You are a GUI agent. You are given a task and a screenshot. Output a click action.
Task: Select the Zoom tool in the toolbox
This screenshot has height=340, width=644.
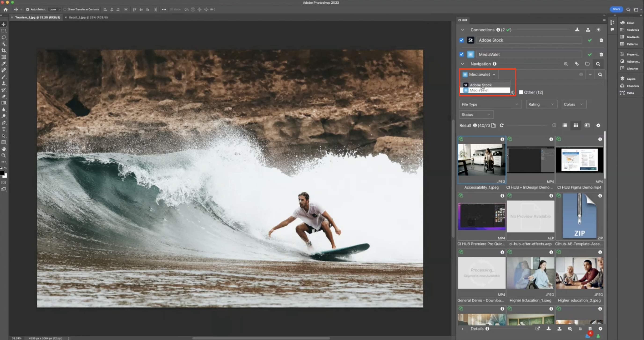pos(4,156)
